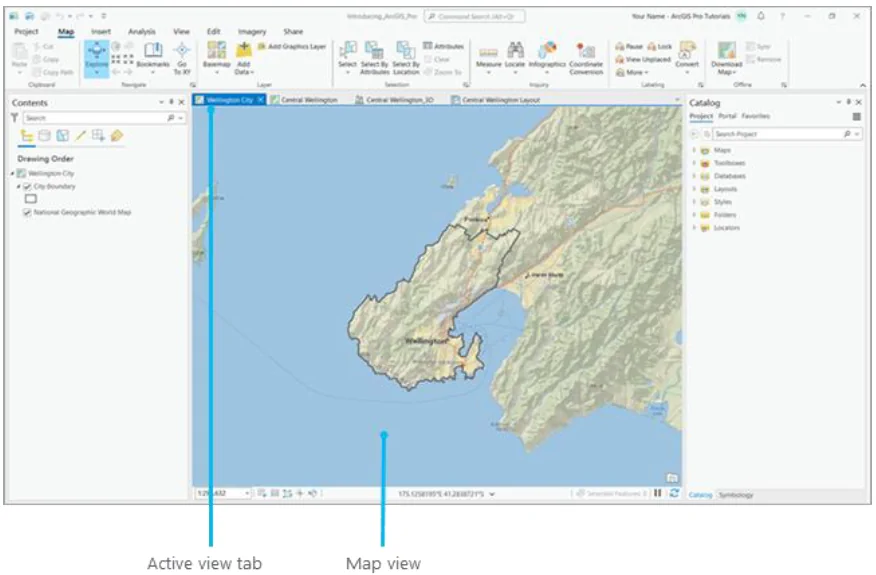Activate the Select tool
The height and width of the screenshot is (575, 876).
pos(347,58)
